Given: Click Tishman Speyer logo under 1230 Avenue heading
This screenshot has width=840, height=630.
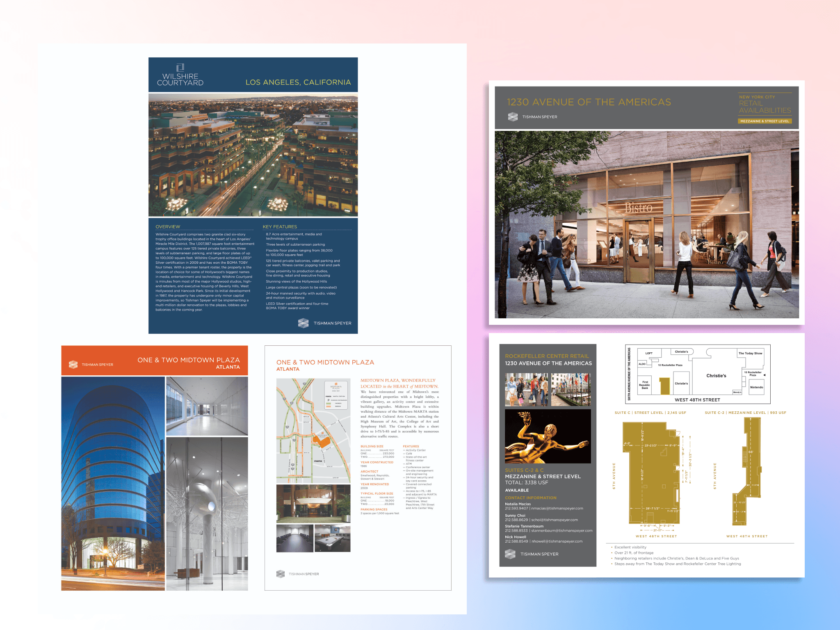Looking at the screenshot, I should tap(532, 117).
